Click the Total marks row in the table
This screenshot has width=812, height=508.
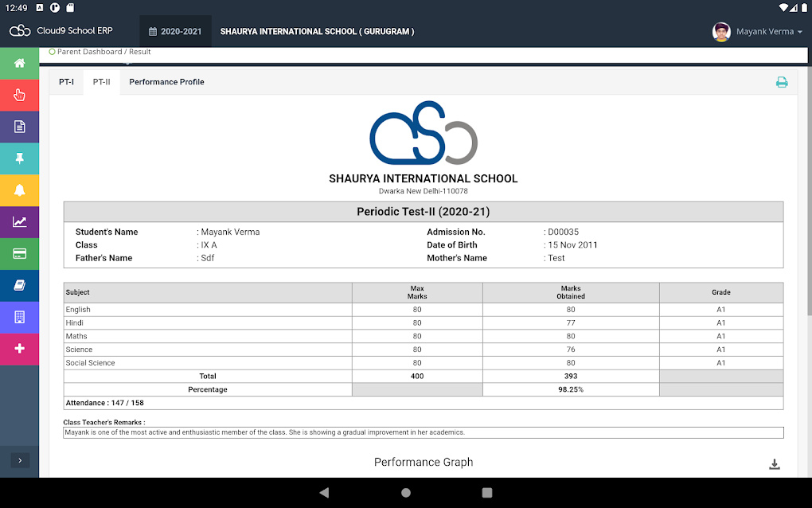pos(208,376)
